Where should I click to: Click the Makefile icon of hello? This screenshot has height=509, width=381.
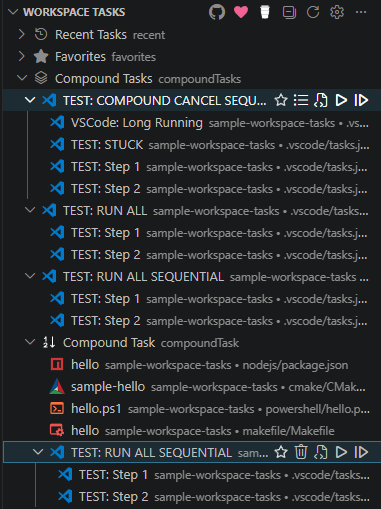tap(57, 430)
